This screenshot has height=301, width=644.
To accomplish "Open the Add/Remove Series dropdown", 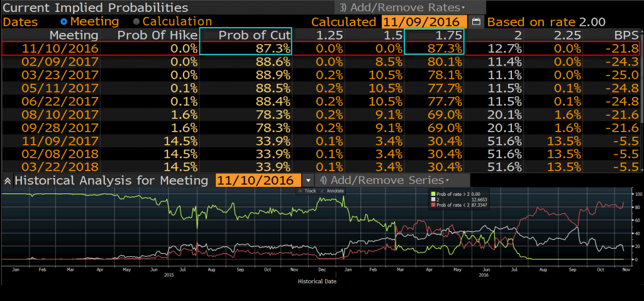I will (392, 180).
